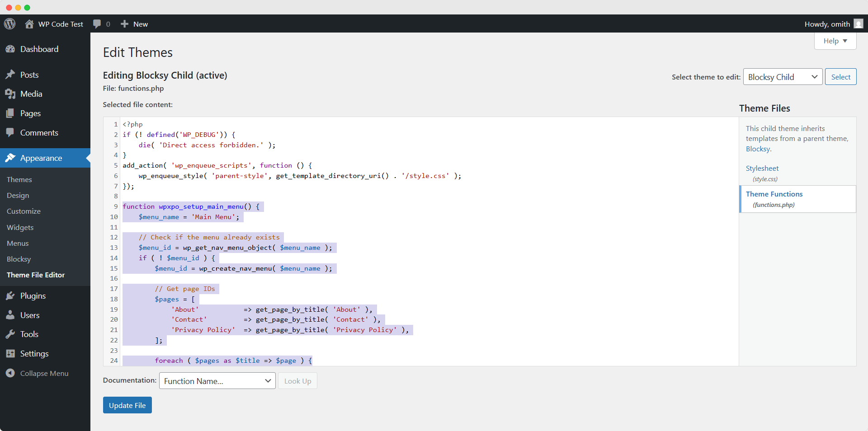Open the Blocksy parent theme link
868x431 pixels.
[758, 149]
